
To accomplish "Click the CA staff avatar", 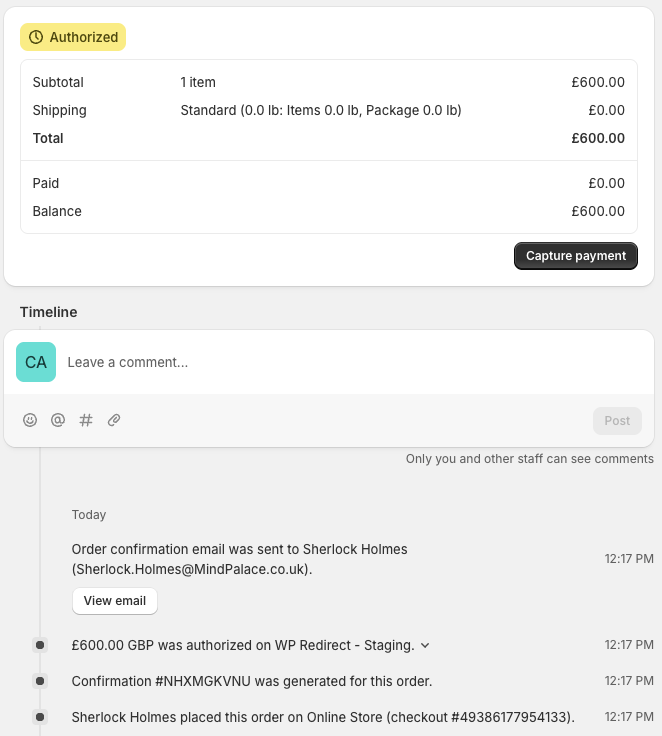I will (36, 362).
